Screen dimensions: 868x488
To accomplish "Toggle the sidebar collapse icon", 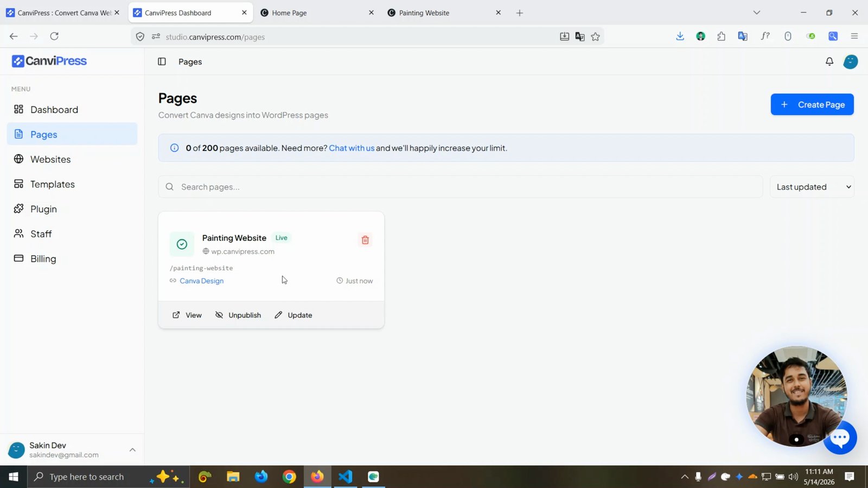I will [x=162, y=62].
